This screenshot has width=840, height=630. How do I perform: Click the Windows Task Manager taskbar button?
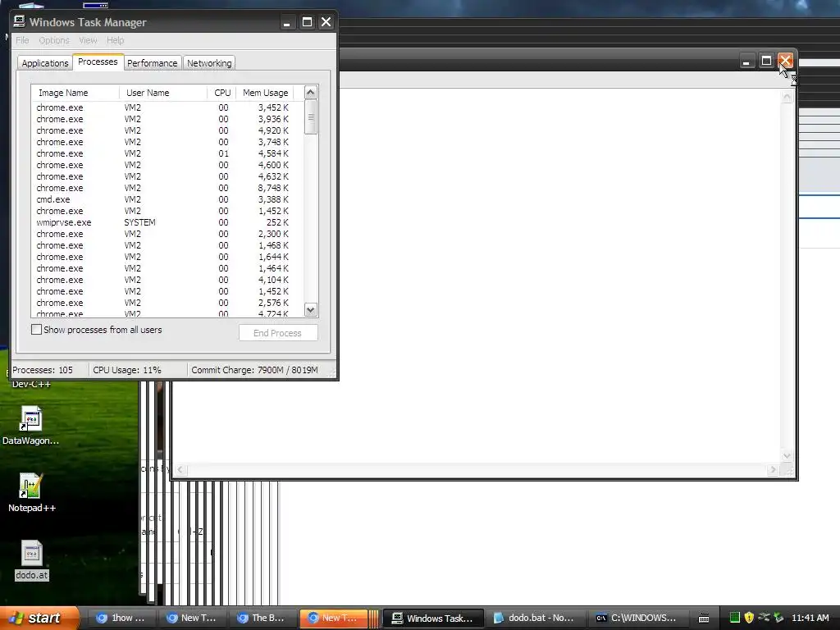pos(433,618)
